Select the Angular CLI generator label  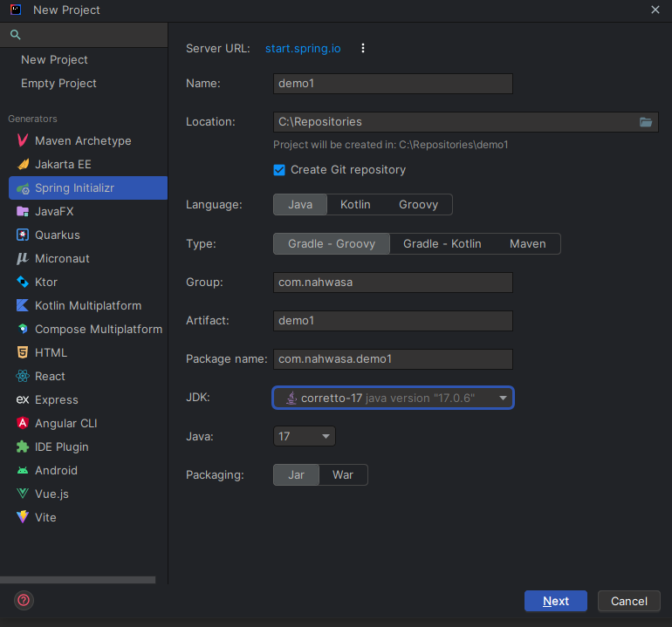66,424
